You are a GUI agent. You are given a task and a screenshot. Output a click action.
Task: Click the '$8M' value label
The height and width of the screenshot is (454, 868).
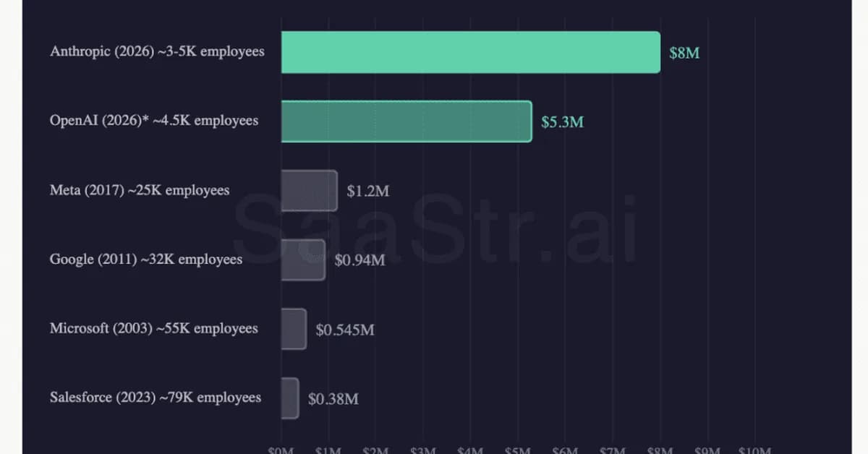(x=684, y=53)
